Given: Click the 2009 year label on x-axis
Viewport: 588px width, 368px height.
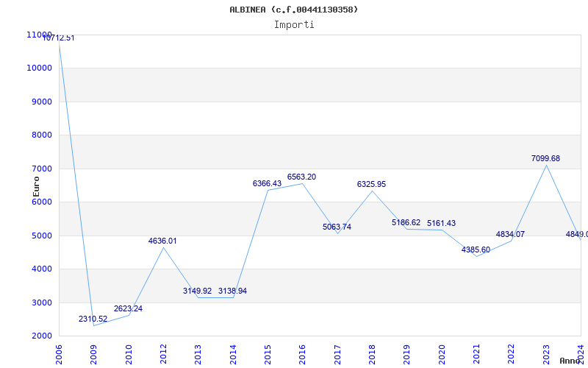Looking at the screenshot, I should (x=93, y=355).
